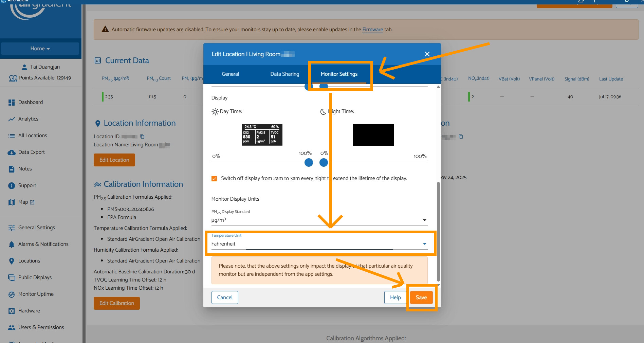Click the Night Time moon icon
Image resolution: width=644 pixels, height=343 pixels.
point(323,112)
